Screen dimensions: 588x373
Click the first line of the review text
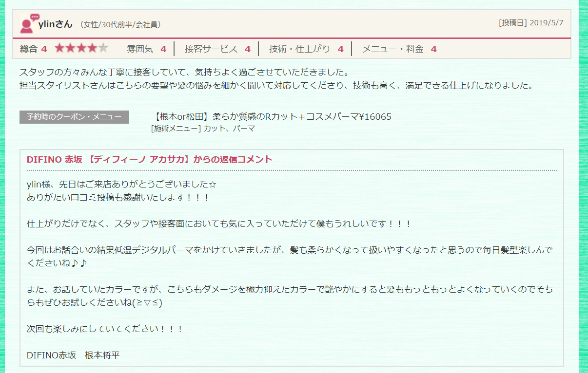[185, 73]
